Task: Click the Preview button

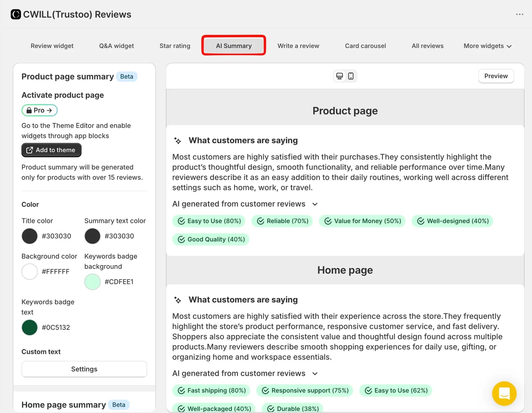Action: 496,76
